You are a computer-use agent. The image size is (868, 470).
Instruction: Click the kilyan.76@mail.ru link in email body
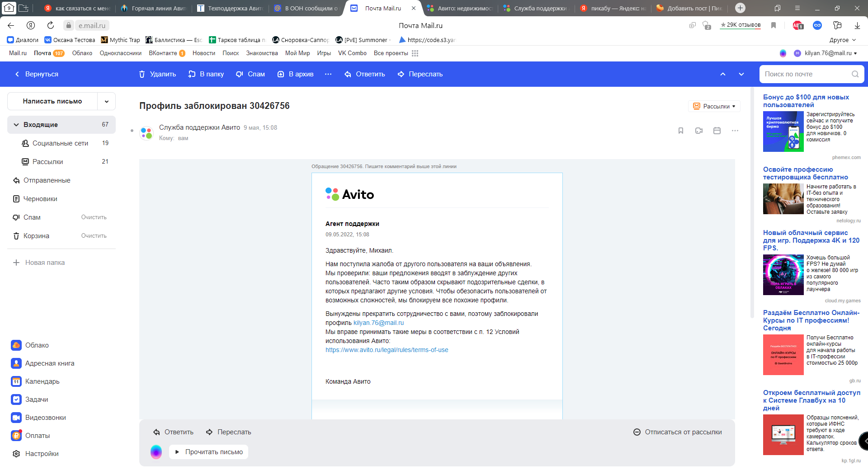379,323
